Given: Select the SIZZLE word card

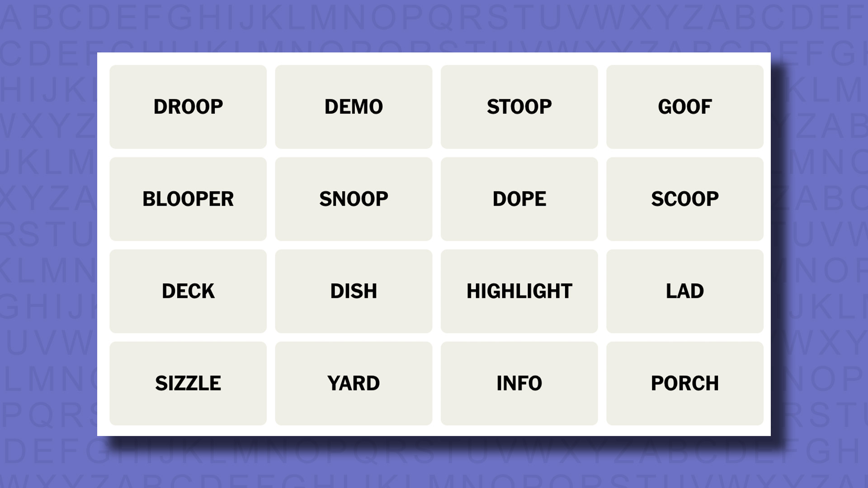Looking at the screenshot, I should [x=188, y=383].
